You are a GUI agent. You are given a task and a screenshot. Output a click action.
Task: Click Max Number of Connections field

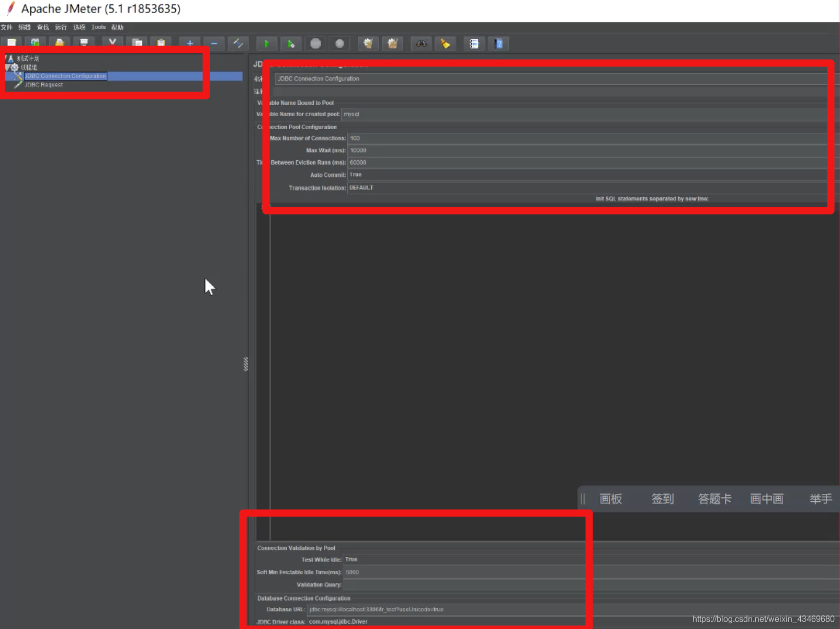593,139
